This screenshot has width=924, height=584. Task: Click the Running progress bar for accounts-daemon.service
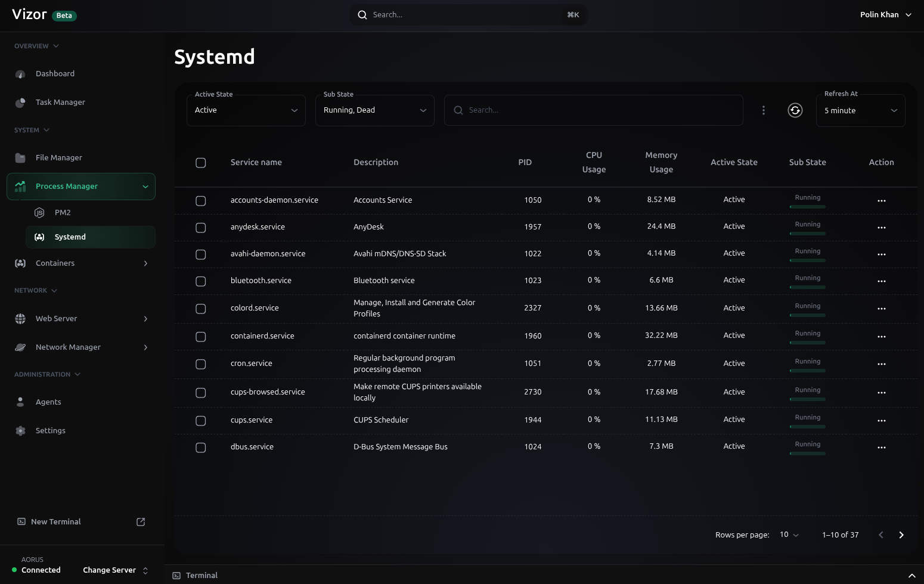[808, 207]
